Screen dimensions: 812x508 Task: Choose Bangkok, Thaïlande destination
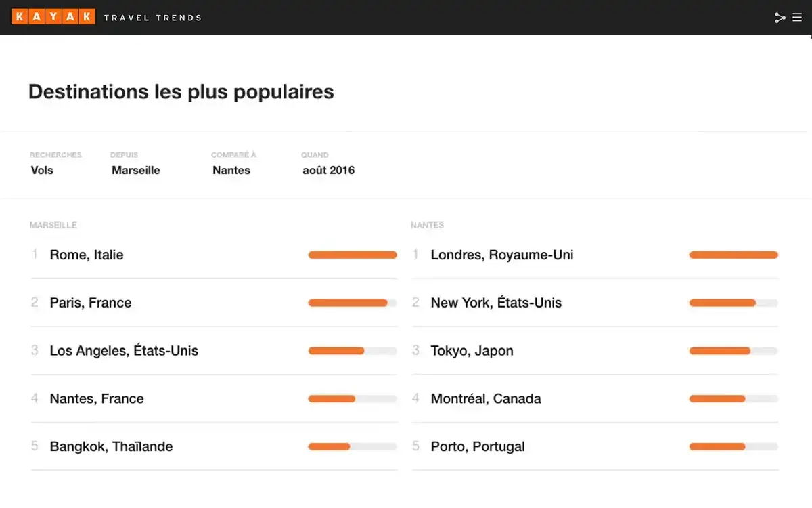111,446
